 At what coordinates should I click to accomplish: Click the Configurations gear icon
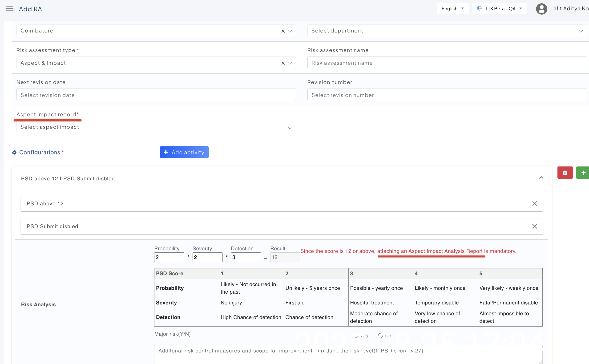14,152
